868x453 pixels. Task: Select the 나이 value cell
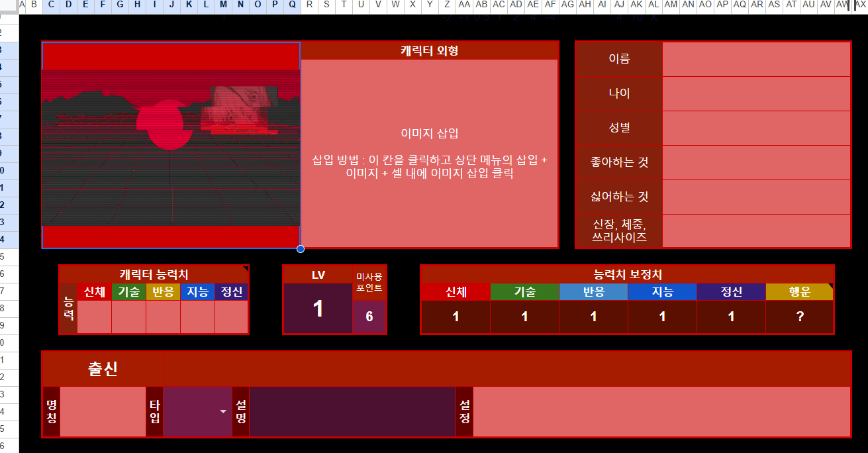tap(756, 94)
